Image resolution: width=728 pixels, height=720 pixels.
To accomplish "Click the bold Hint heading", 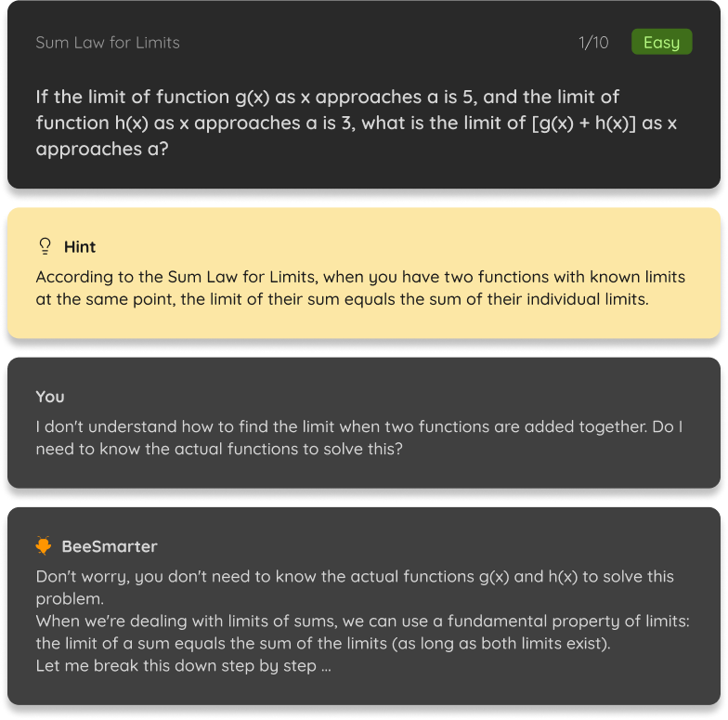I will pos(80,247).
